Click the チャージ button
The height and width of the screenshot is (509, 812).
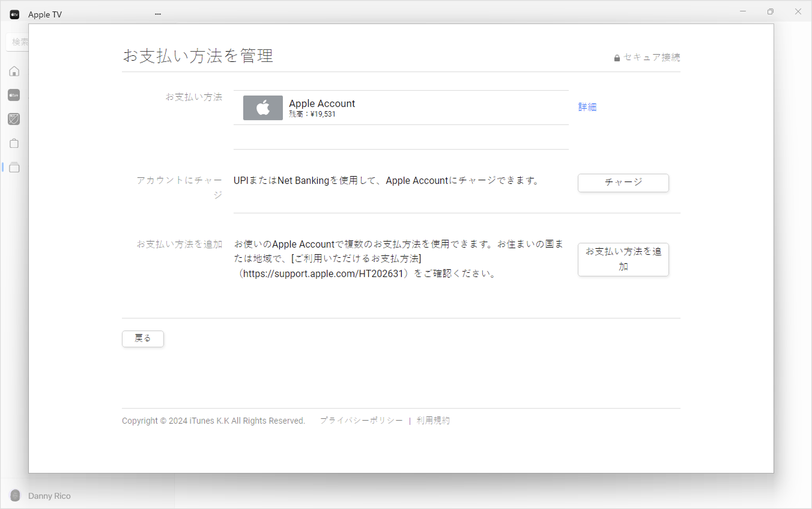coord(623,182)
